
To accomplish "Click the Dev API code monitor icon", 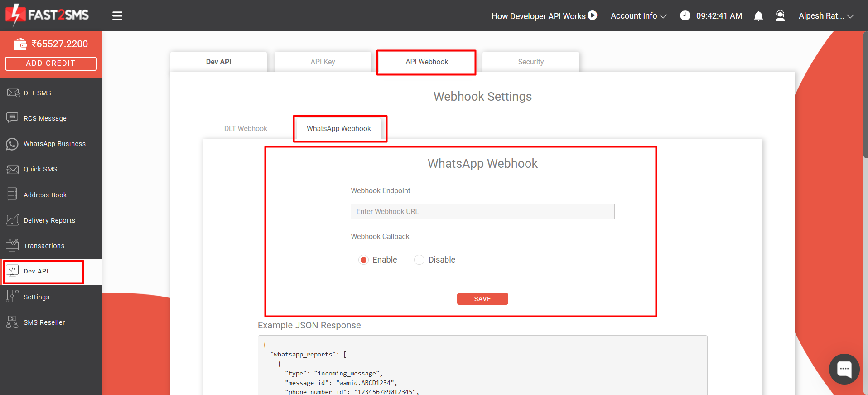I will 12,271.
